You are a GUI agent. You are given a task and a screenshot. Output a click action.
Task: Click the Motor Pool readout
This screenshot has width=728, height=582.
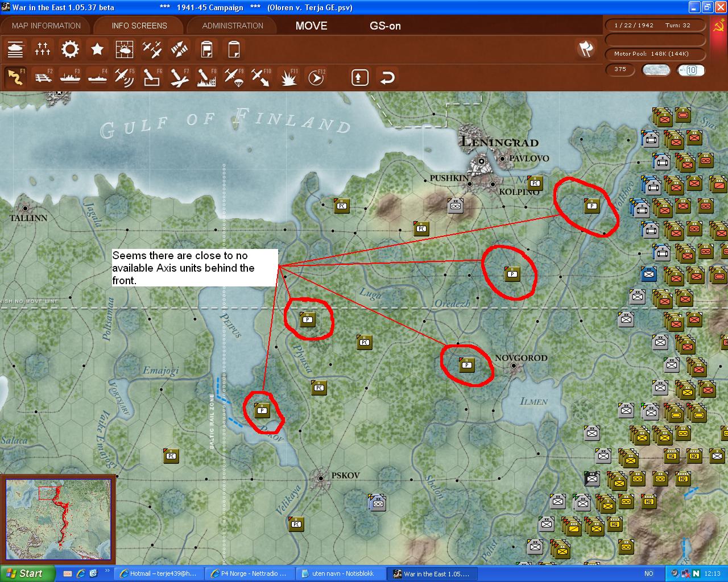[655, 54]
